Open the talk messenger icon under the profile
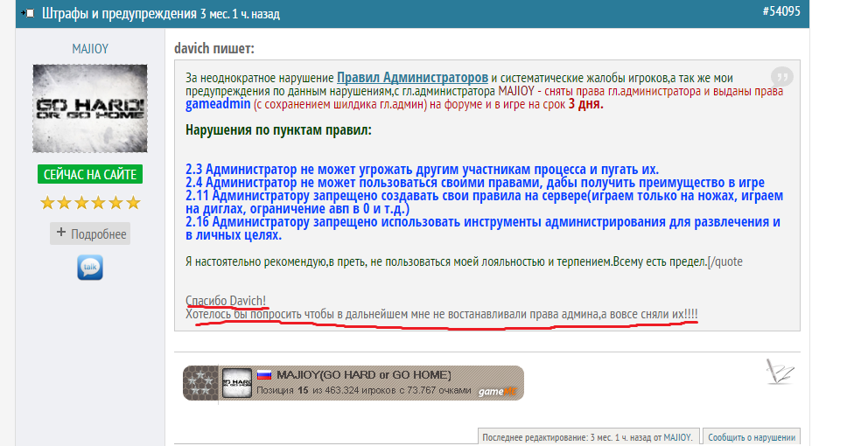 (90, 267)
